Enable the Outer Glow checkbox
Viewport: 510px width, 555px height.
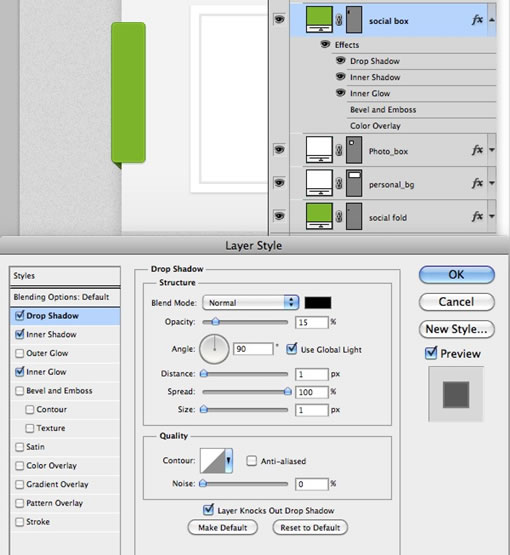pos(20,353)
